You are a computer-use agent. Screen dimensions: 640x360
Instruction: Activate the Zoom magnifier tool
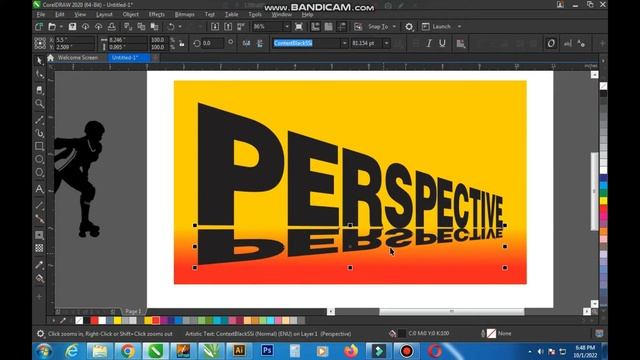click(x=39, y=103)
